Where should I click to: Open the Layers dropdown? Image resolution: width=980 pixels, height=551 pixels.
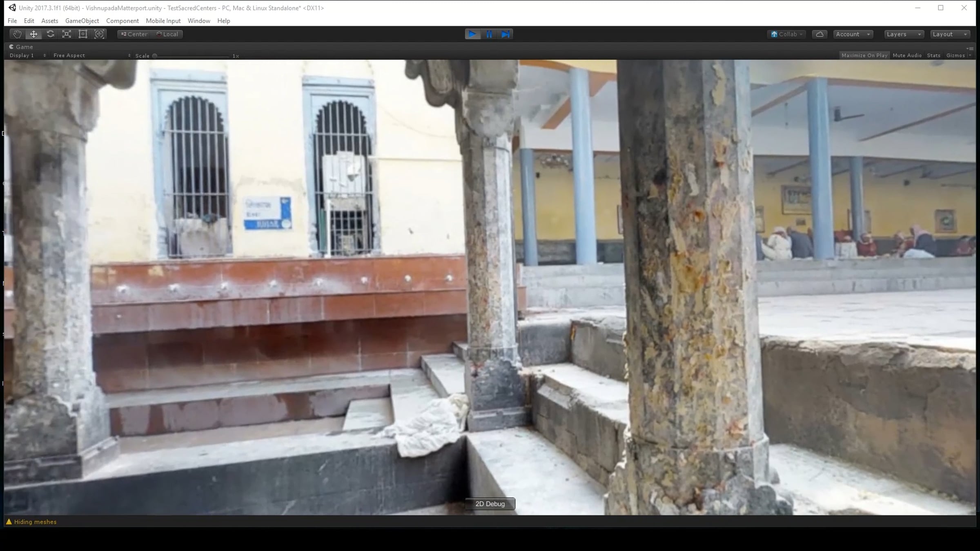(903, 34)
